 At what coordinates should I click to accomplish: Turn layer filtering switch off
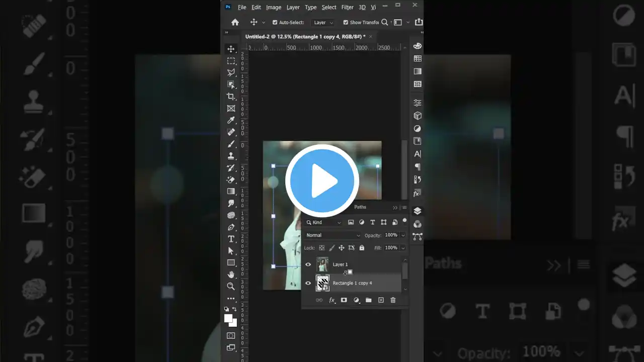(x=405, y=221)
